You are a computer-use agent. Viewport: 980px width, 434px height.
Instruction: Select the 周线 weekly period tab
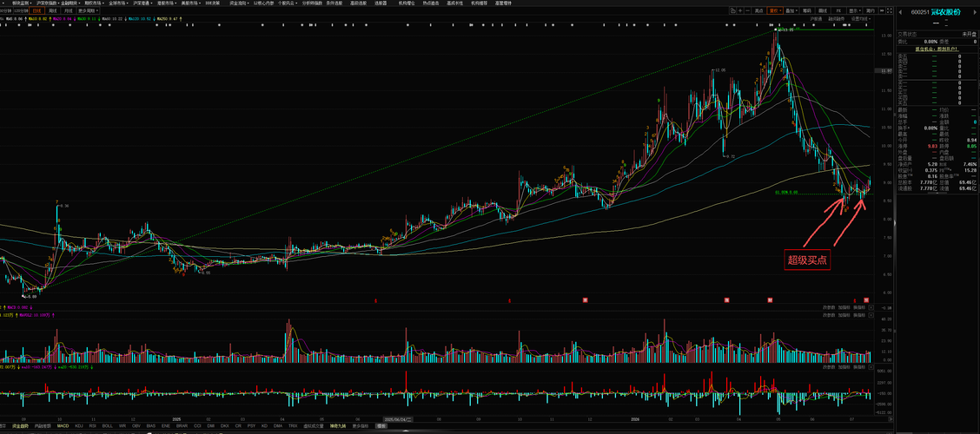[52, 10]
